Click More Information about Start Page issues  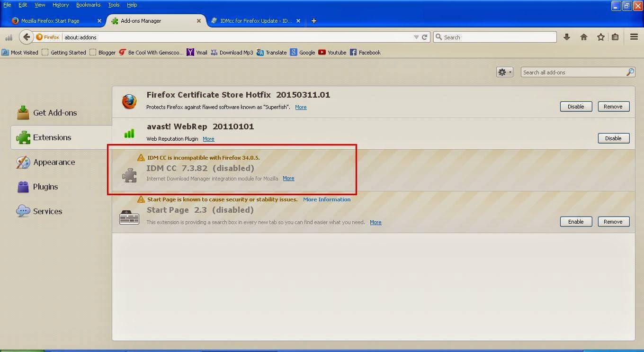point(326,199)
